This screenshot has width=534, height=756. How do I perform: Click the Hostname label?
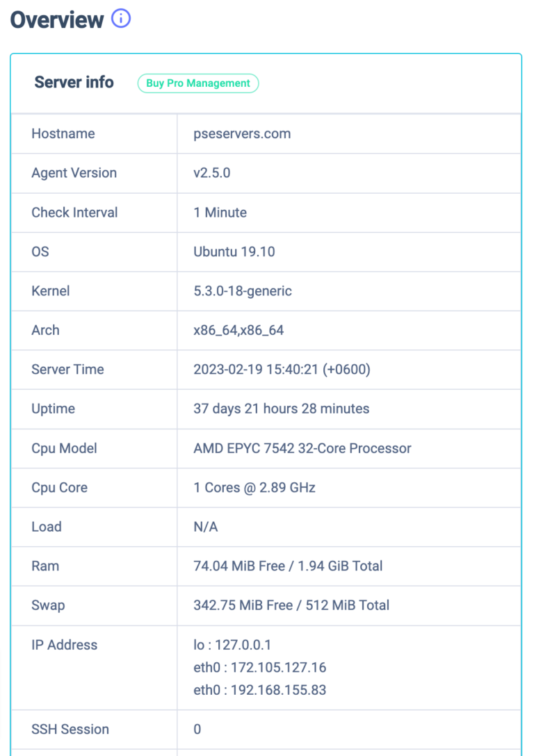[x=63, y=133]
